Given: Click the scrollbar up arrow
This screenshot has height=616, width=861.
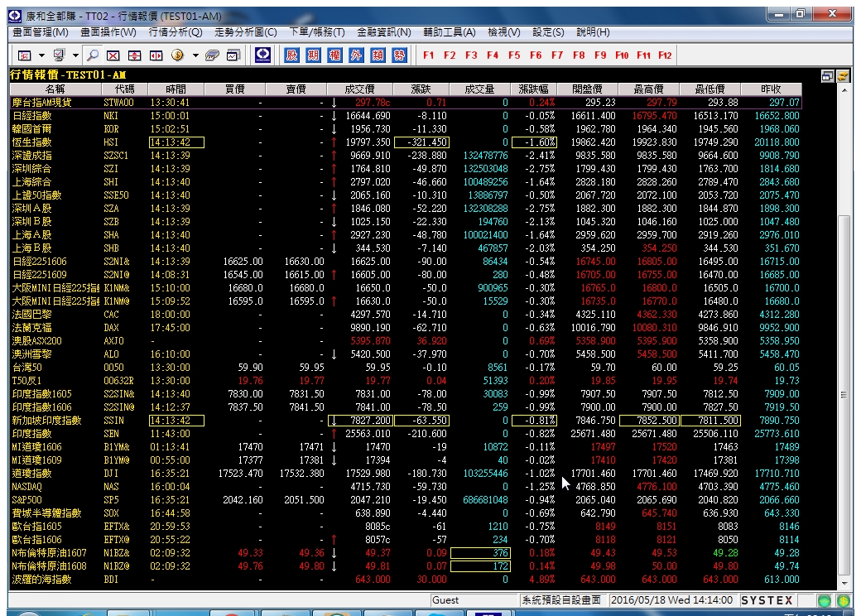Looking at the screenshot, I should [x=844, y=89].
